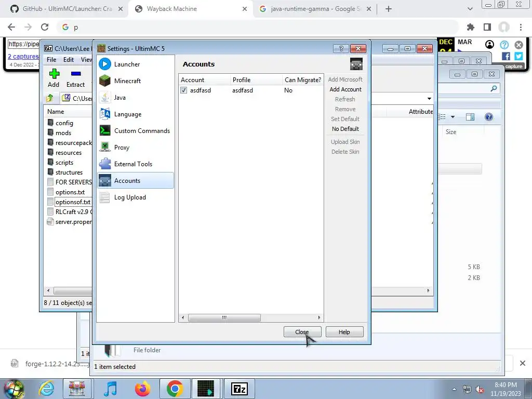The height and width of the screenshot is (399, 532).
Task: Go back in Chrome
Action: click(x=11, y=27)
